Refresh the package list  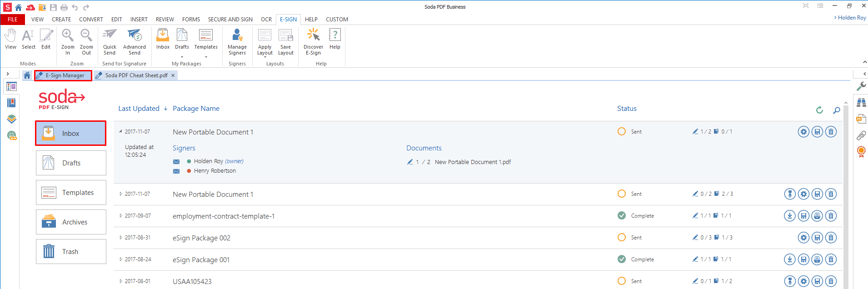[819, 110]
